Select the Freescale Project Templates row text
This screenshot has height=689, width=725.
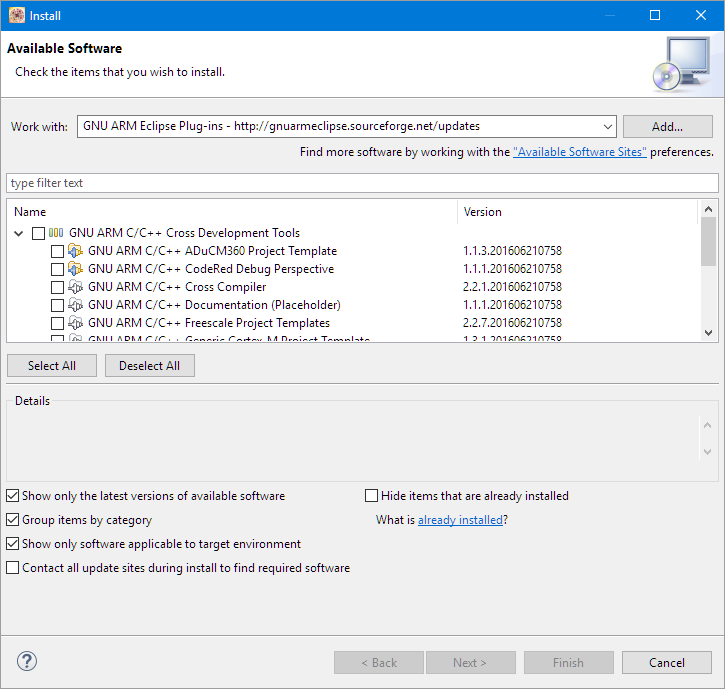pyautogui.click(x=209, y=323)
